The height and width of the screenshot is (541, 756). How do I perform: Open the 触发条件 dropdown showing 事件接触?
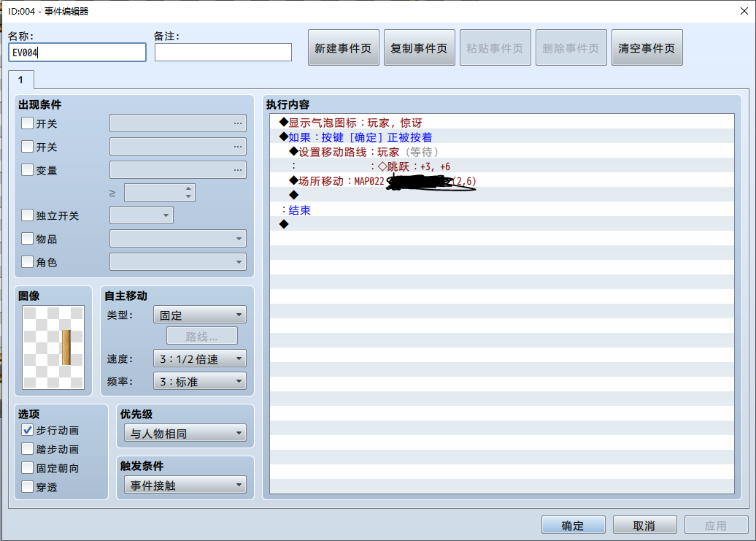point(185,485)
